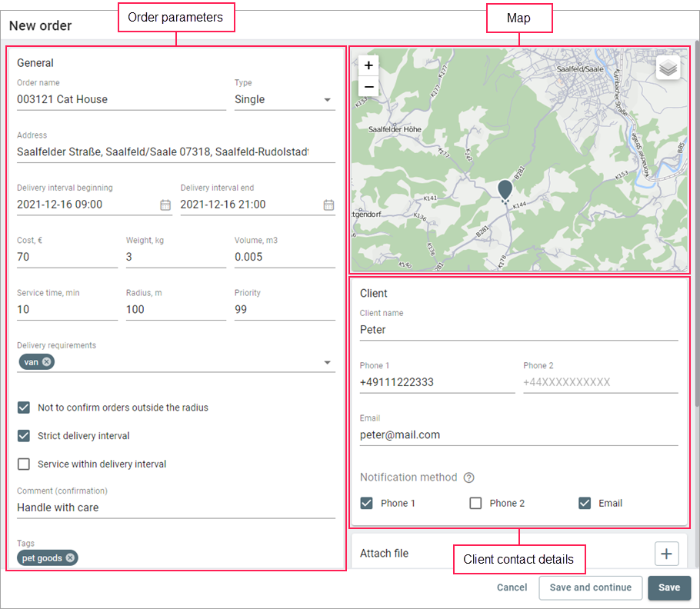Open the order Type dropdown
The image size is (700, 609).
coord(327,100)
